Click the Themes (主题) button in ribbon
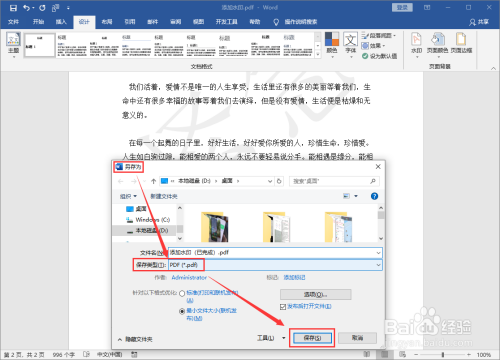Image resolution: width=500 pixels, height=360 pixels. tap(13, 45)
